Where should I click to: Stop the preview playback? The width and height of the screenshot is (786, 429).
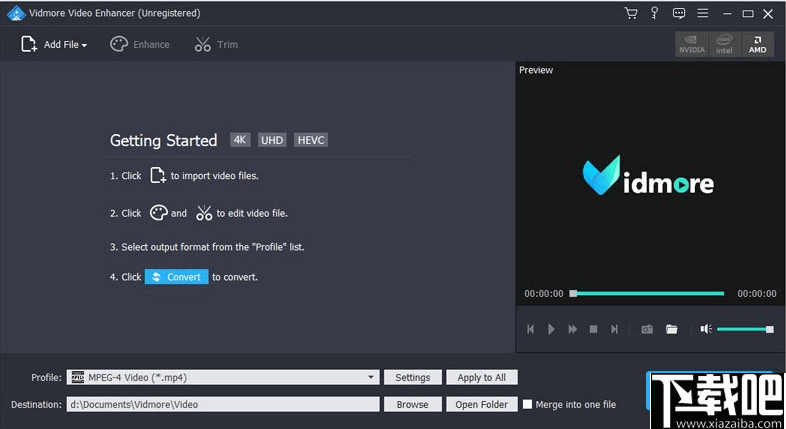[594, 329]
